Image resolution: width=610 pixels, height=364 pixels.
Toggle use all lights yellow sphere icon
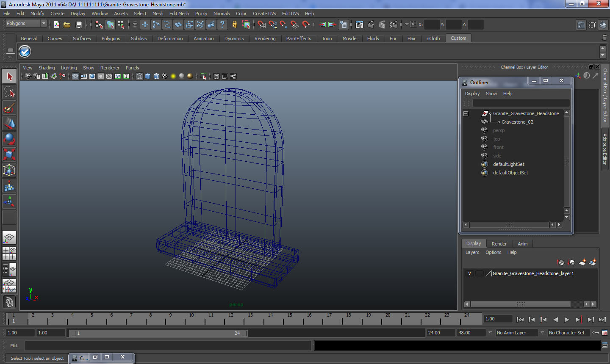click(173, 76)
